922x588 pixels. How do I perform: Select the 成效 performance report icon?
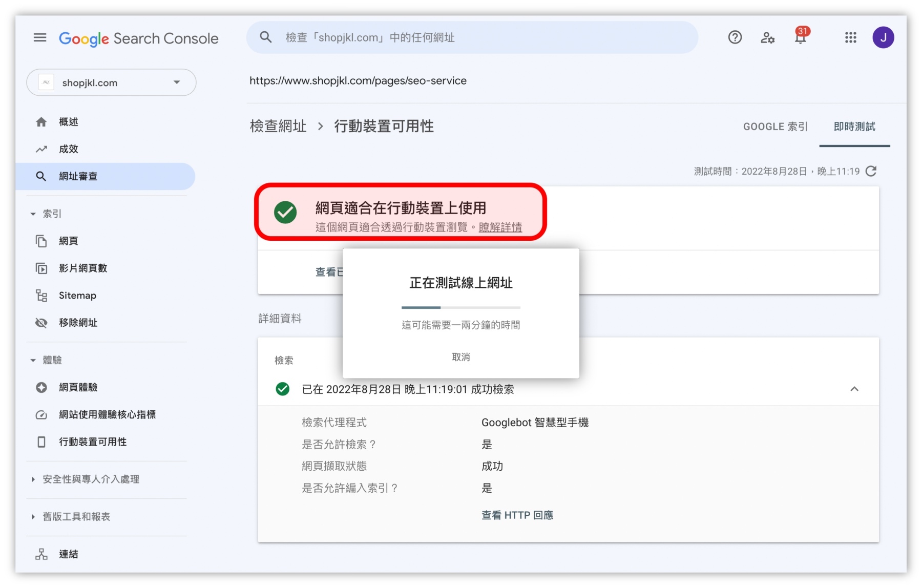pyautogui.click(x=42, y=149)
